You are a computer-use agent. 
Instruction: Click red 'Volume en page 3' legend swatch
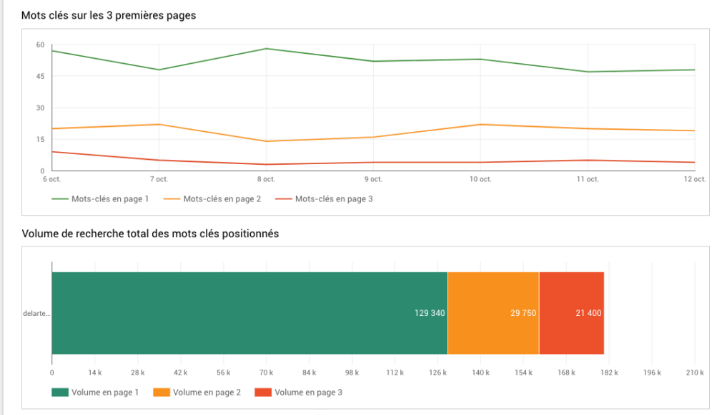pos(263,392)
